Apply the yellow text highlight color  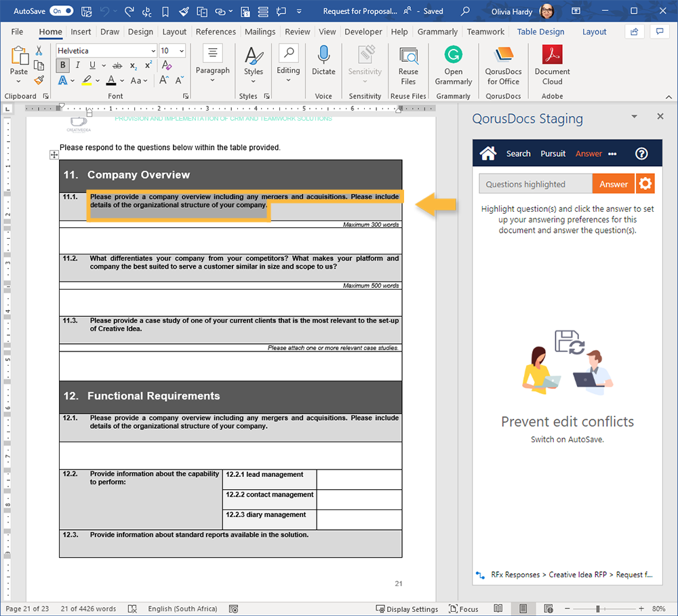click(x=87, y=81)
